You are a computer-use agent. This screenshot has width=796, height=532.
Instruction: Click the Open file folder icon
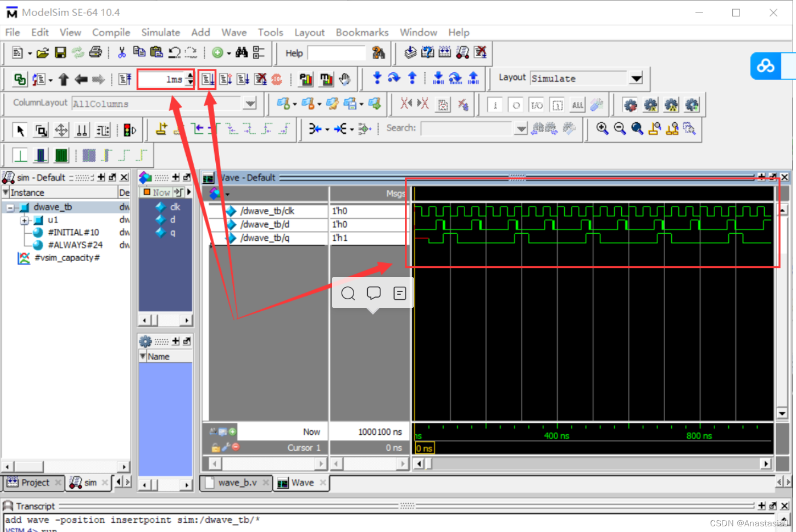43,53
